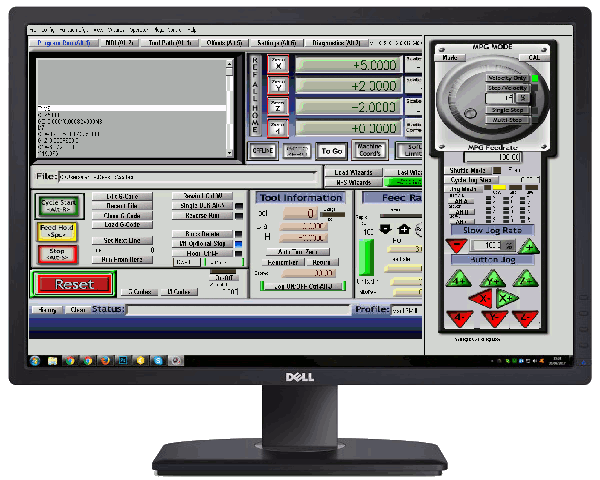600x480 pixels.
Task: Toggle Single BLK mode
Action: tap(202, 205)
